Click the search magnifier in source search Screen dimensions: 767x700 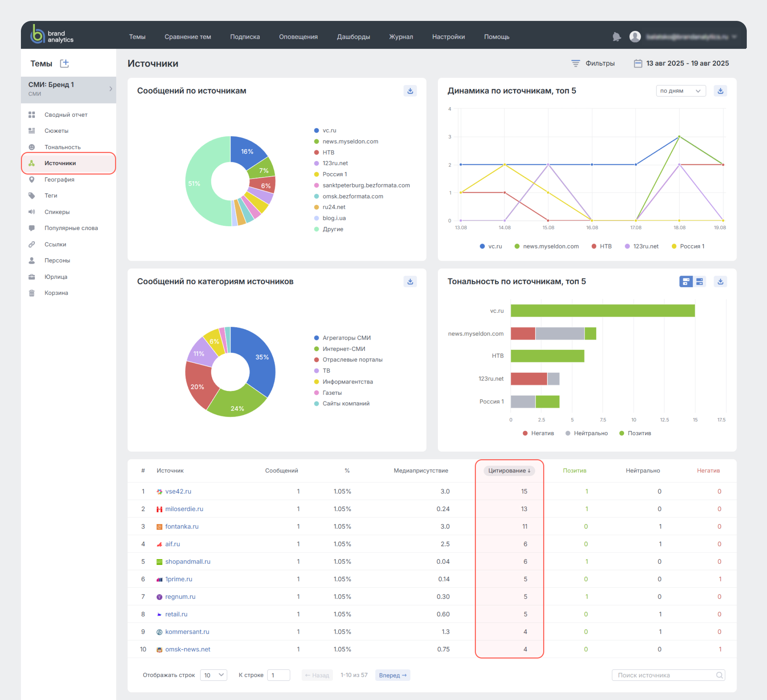[719, 675]
